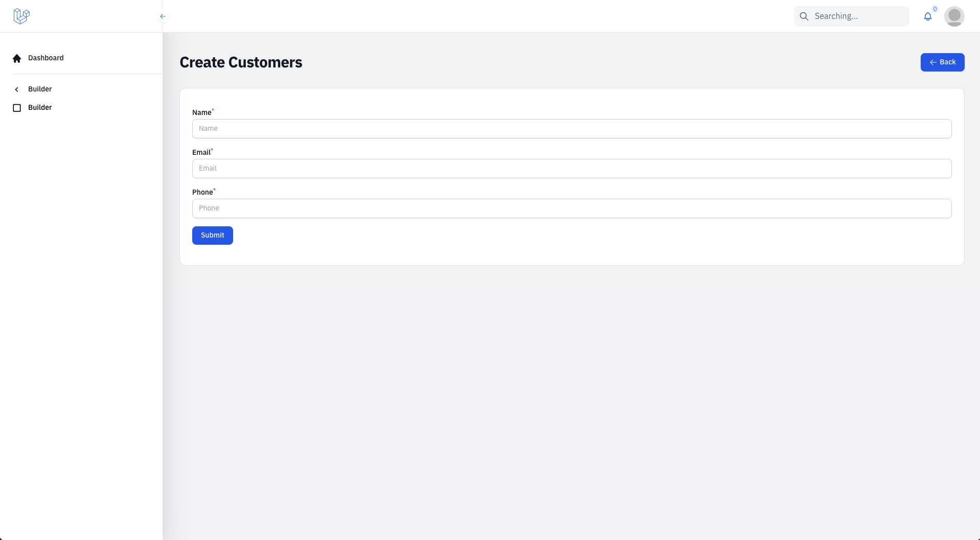Focus the Name input field

(572, 129)
